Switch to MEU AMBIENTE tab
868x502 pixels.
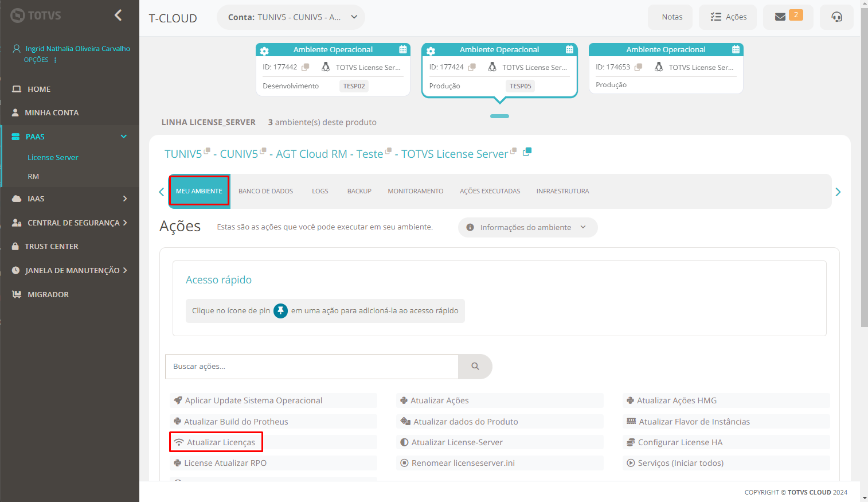point(199,191)
